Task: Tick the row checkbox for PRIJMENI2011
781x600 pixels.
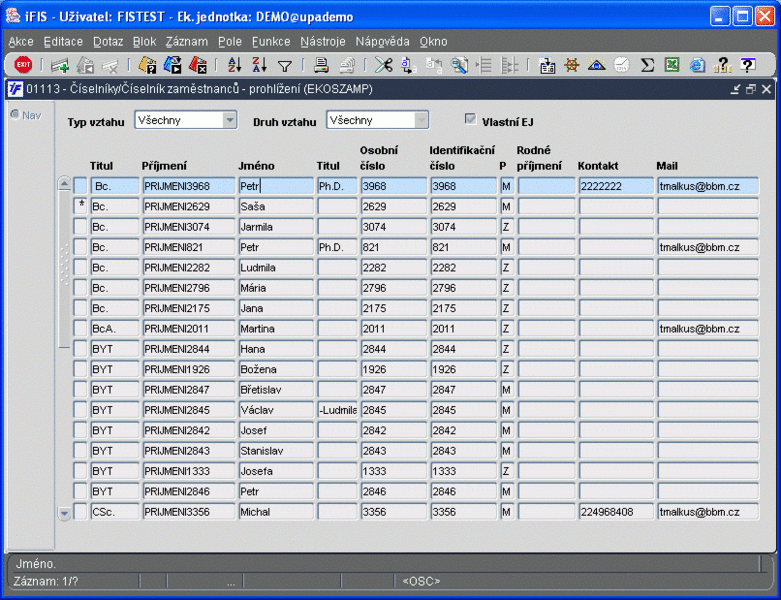Action: 80,328
